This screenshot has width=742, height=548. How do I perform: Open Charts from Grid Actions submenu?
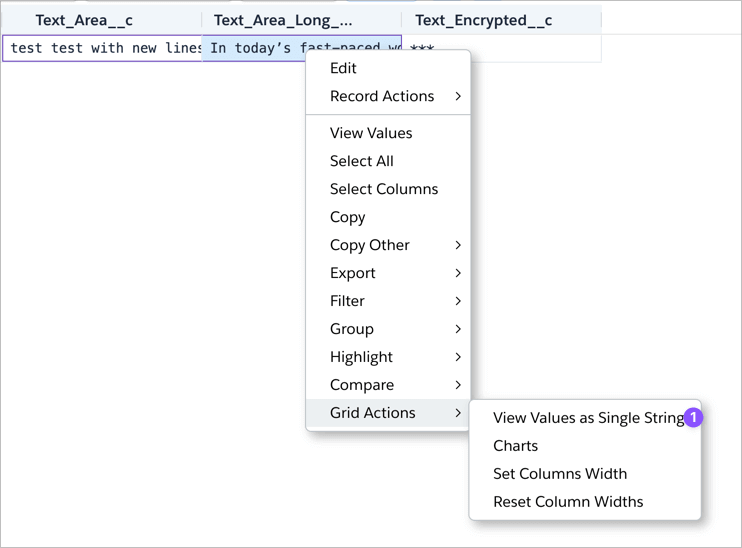pos(516,446)
